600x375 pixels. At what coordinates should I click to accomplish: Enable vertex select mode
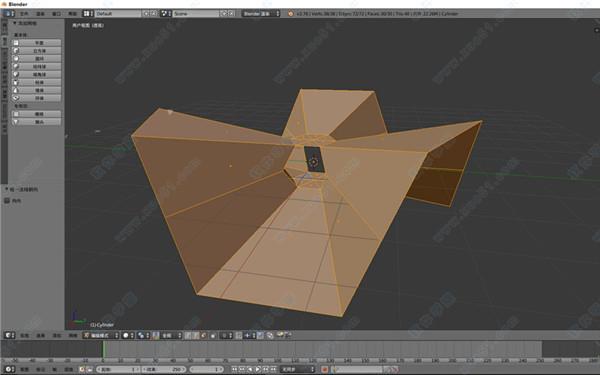point(188,335)
